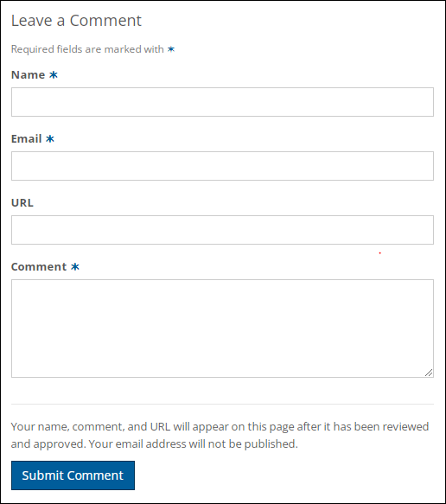Focus the Email input field

click(x=222, y=166)
